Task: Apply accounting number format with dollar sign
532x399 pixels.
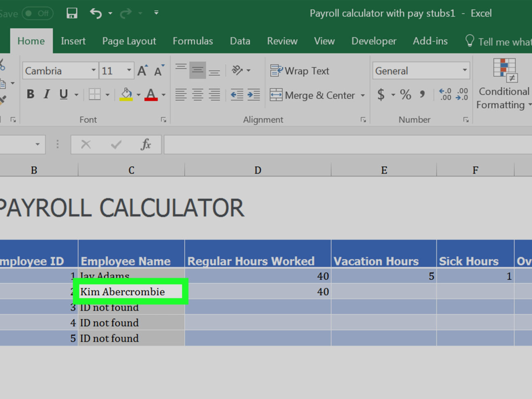Action: tap(380, 94)
